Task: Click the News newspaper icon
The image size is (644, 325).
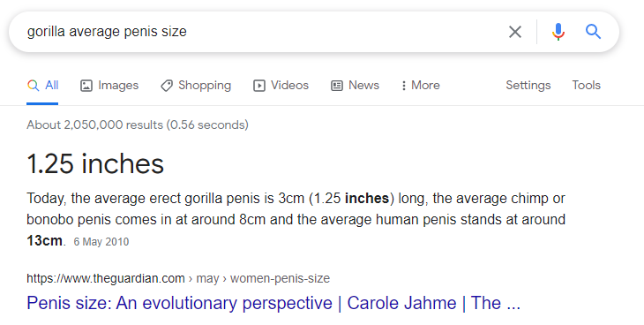Action: pos(337,86)
